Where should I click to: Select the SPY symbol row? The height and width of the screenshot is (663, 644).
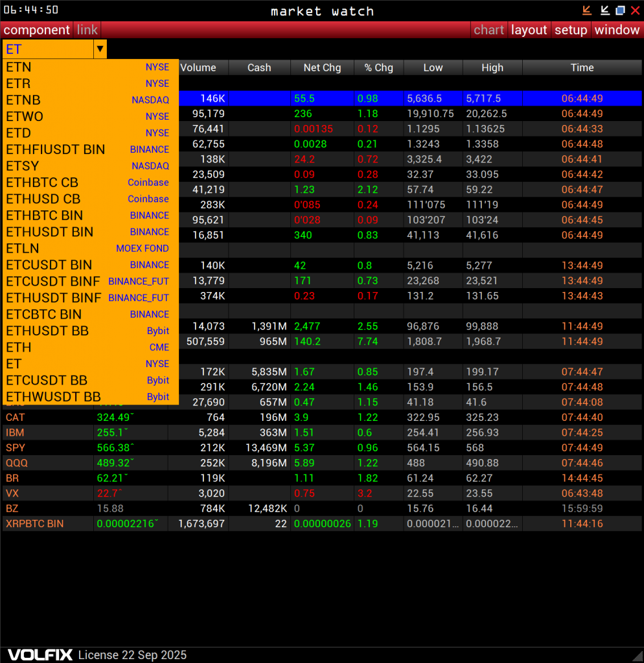pyautogui.click(x=321, y=448)
